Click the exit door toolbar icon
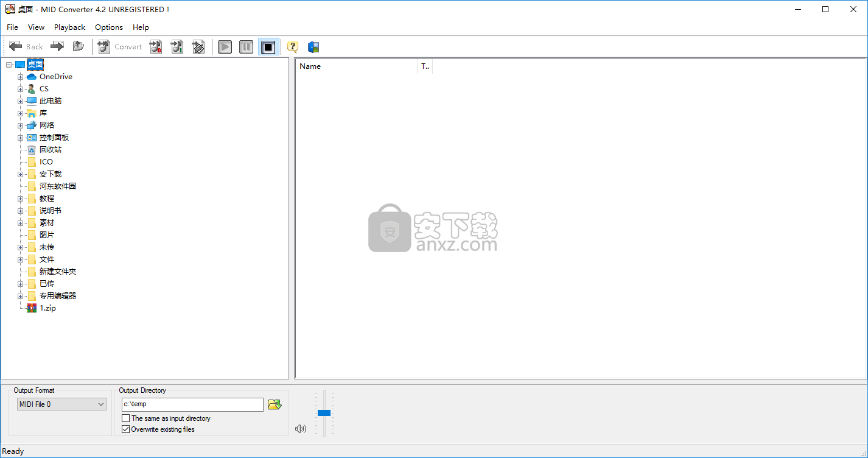Image resolution: width=868 pixels, height=458 pixels. (313, 47)
